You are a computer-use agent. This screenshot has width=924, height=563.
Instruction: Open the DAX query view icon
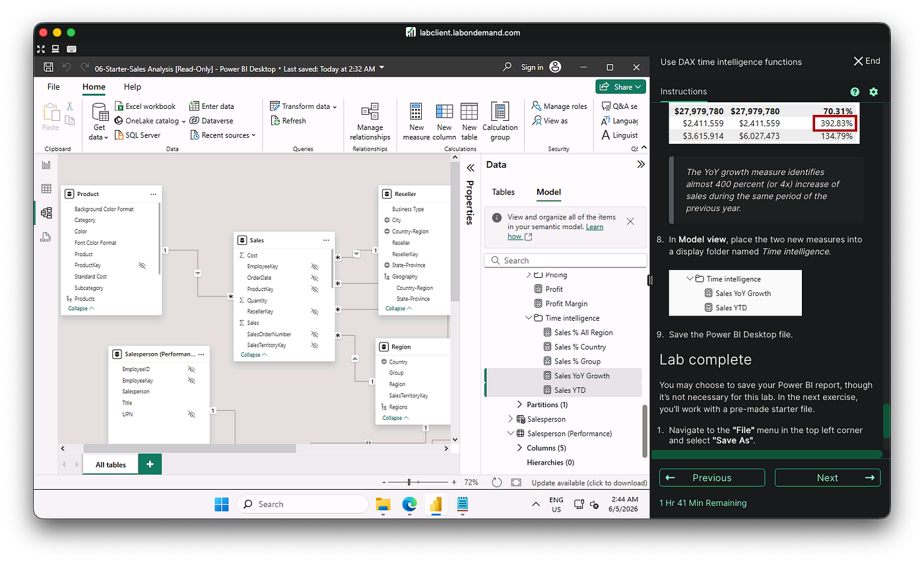[x=46, y=237]
